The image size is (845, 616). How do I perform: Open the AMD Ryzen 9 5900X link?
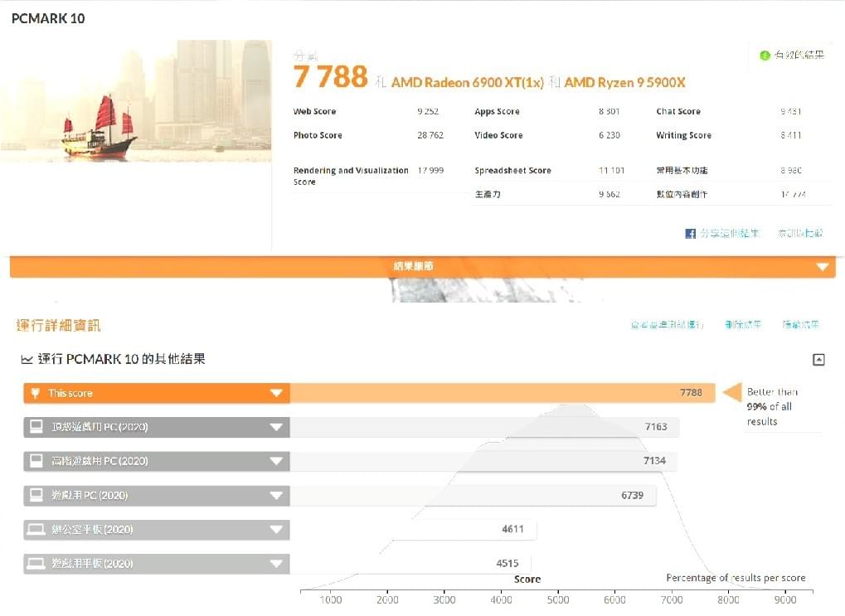coord(624,82)
